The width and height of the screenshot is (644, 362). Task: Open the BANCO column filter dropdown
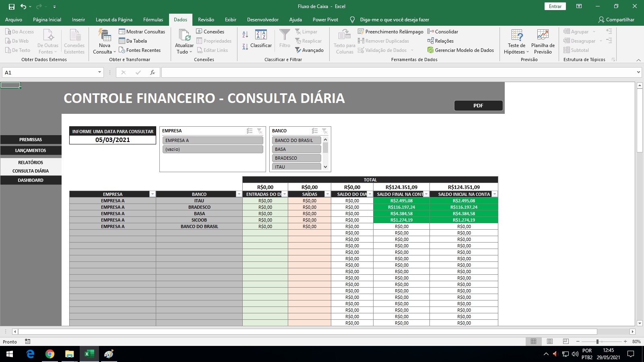(x=239, y=194)
